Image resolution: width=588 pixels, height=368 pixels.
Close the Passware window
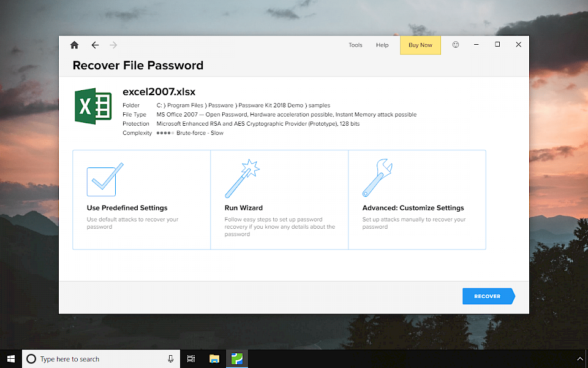click(x=518, y=44)
